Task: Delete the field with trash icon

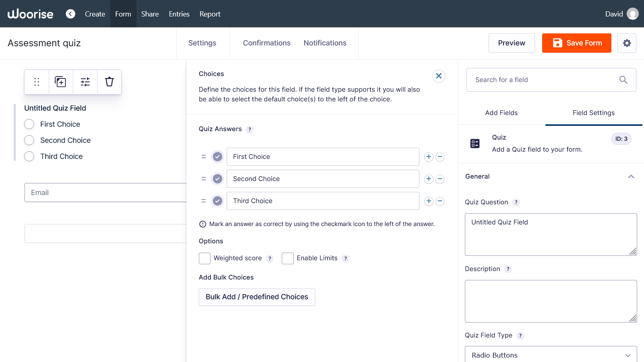Action: coord(109,82)
